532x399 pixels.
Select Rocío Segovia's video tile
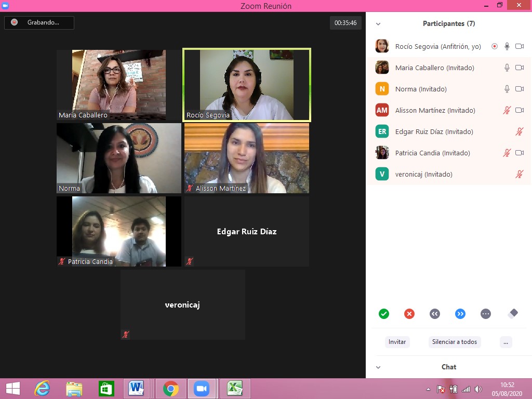[x=247, y=85]
